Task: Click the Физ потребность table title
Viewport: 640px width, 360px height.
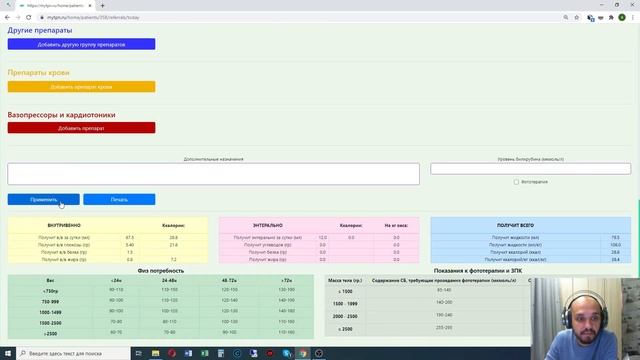Action: point(161,271)
